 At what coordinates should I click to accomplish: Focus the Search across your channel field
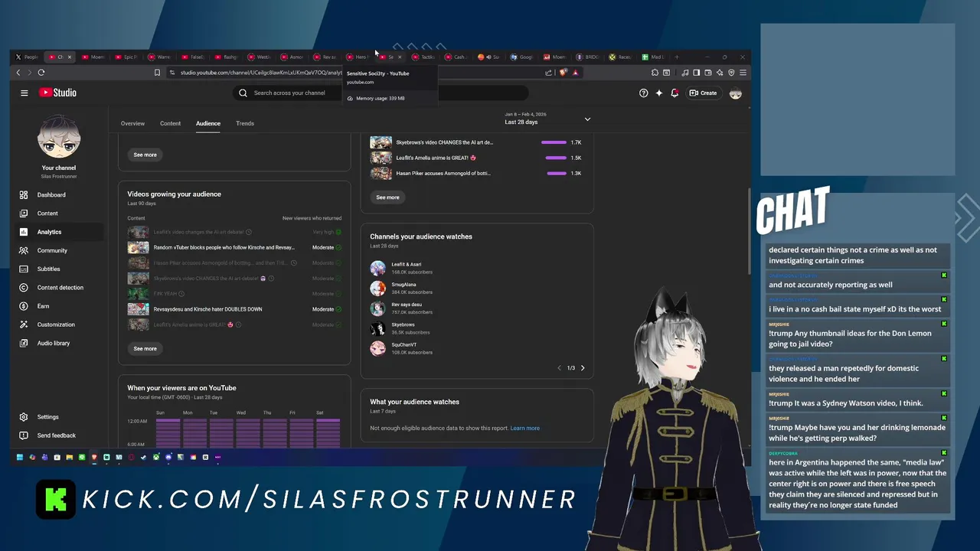pos(381,93)
